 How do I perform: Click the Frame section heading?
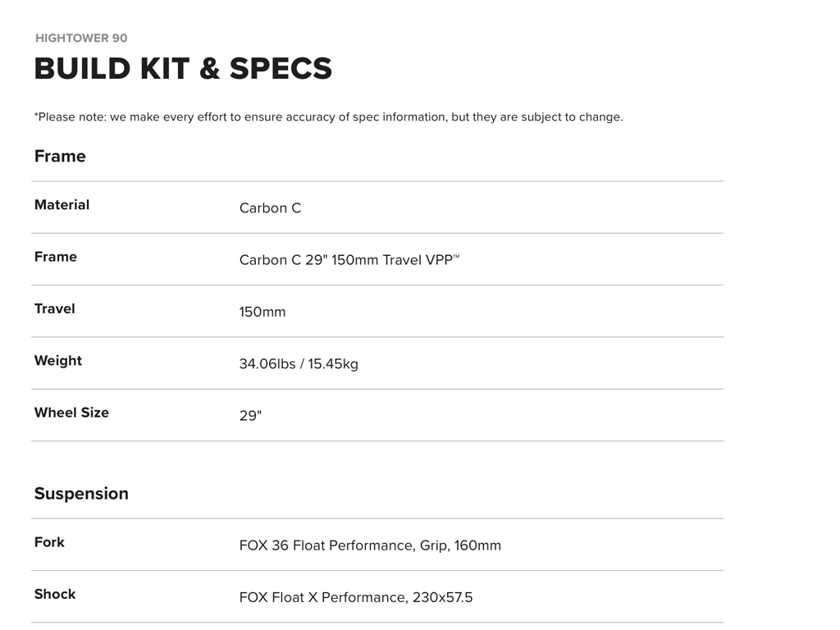pyautogui.click(x=60, y=156)
